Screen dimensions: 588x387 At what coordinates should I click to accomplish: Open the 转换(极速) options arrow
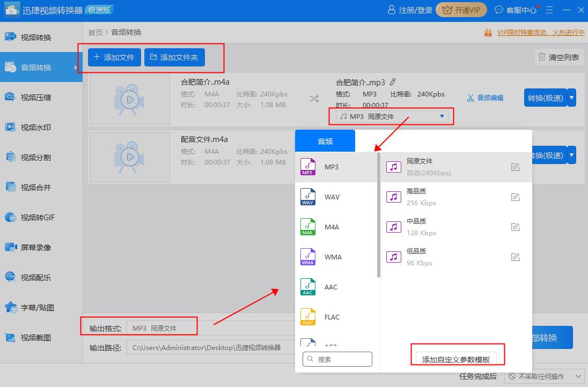point(571,98)
